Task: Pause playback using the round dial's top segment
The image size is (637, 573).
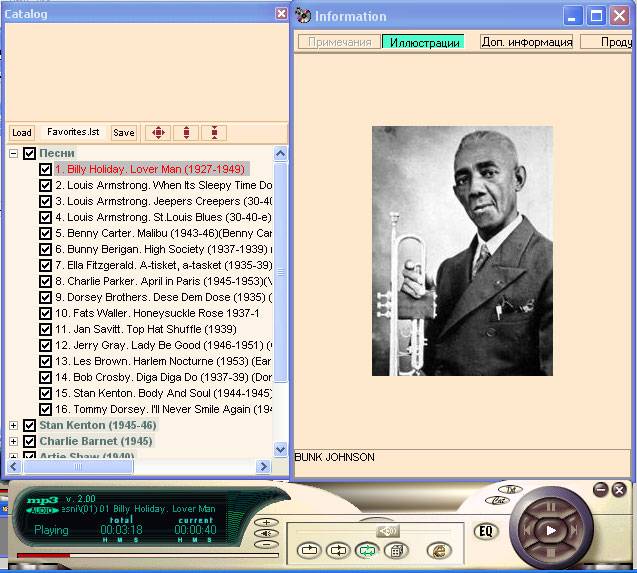Action: [x=550, y=507]
